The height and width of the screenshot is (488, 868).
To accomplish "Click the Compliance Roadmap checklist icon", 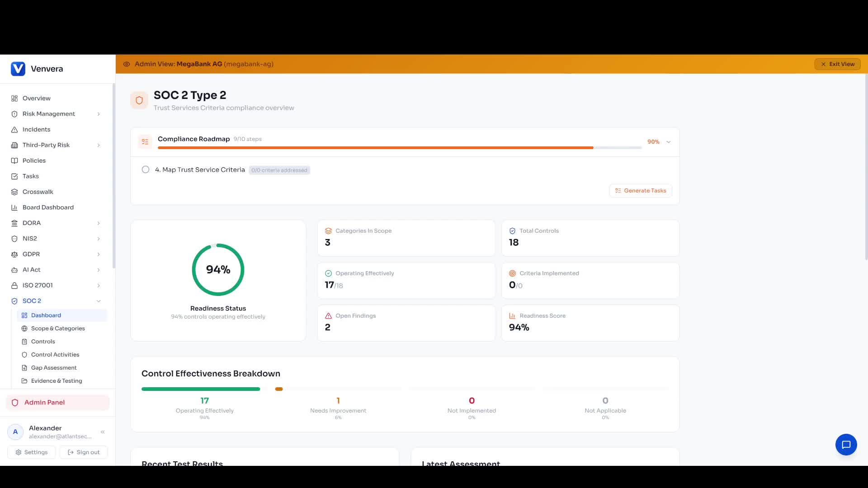I will coord(145,142).
